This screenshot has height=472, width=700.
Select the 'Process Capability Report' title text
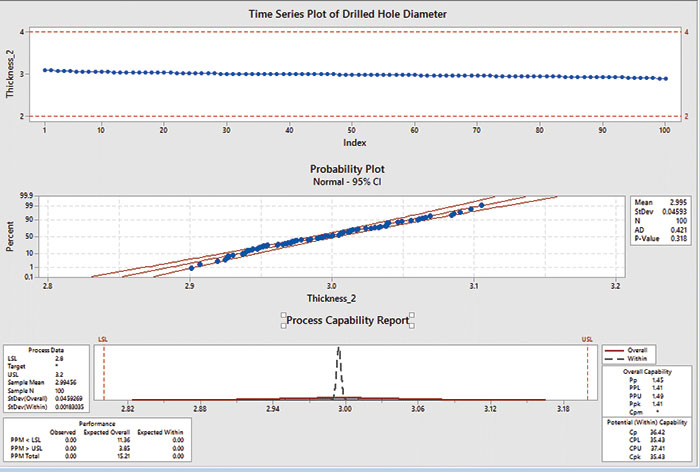click(x=347, y=321)
